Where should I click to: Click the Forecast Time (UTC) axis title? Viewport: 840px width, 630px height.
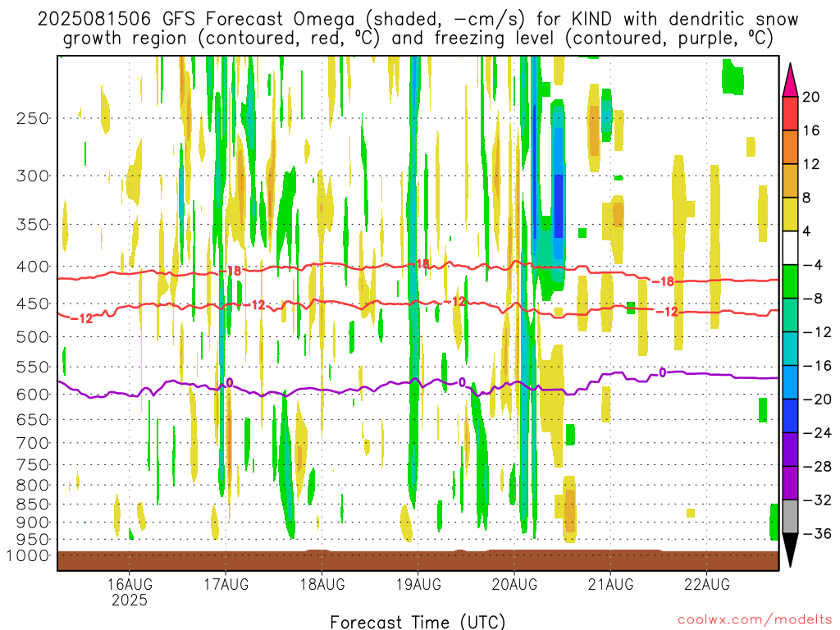coord(418,622)
